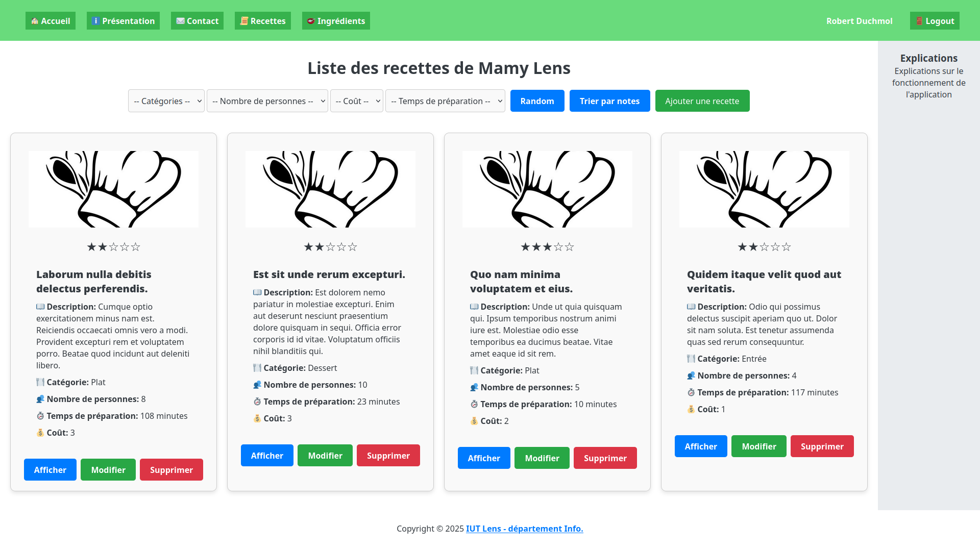Click the IUT Lens département Info link

click(524, 528)
